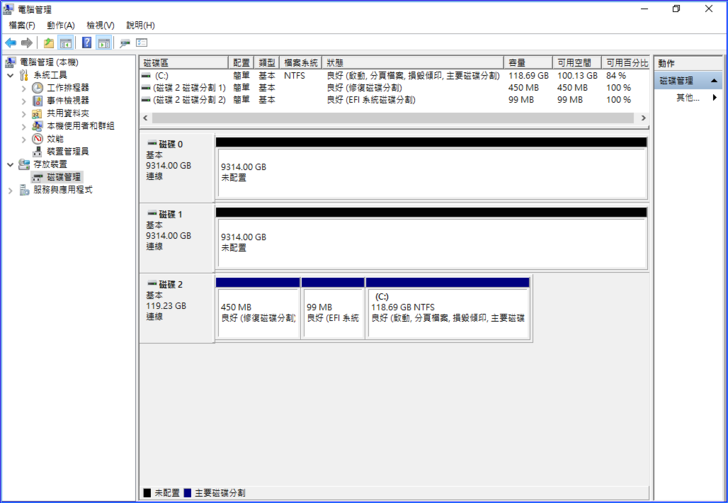Open 裝置管理員 (Device Manager)
Image resolution: width=728 pixels, height=503 pixels.
coord(67,152)
